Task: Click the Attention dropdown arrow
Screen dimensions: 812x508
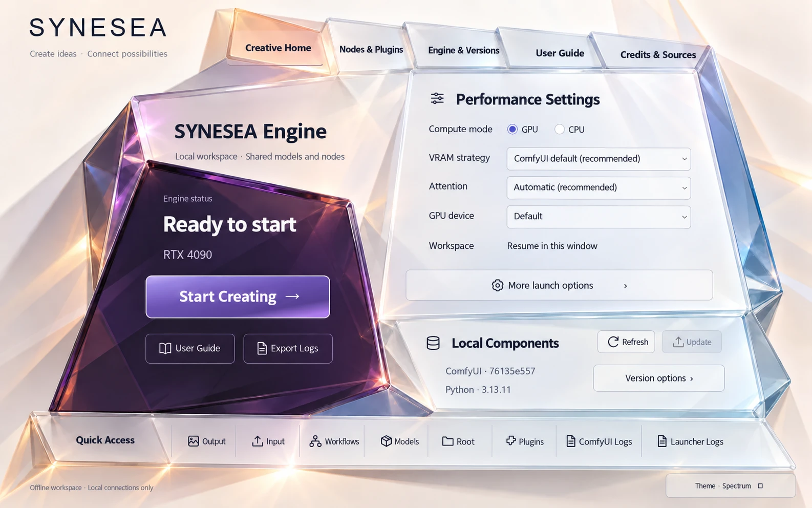Action: point(684,188)
